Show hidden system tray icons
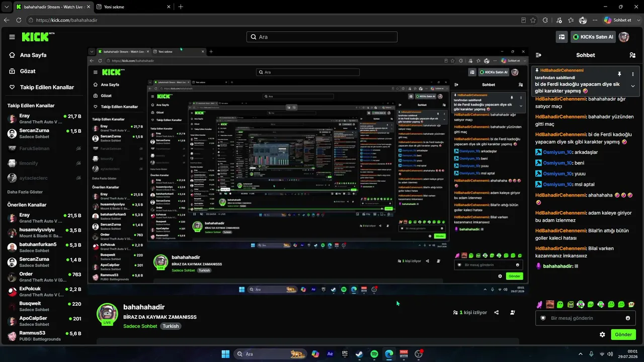Viewport: 644px width, 362px height. 580,354
